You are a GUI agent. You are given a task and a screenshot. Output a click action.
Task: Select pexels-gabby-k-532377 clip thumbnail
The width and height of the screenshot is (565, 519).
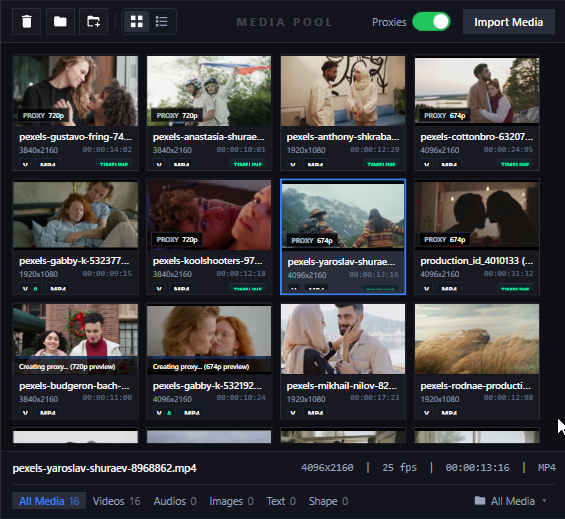tap(75, 215)
